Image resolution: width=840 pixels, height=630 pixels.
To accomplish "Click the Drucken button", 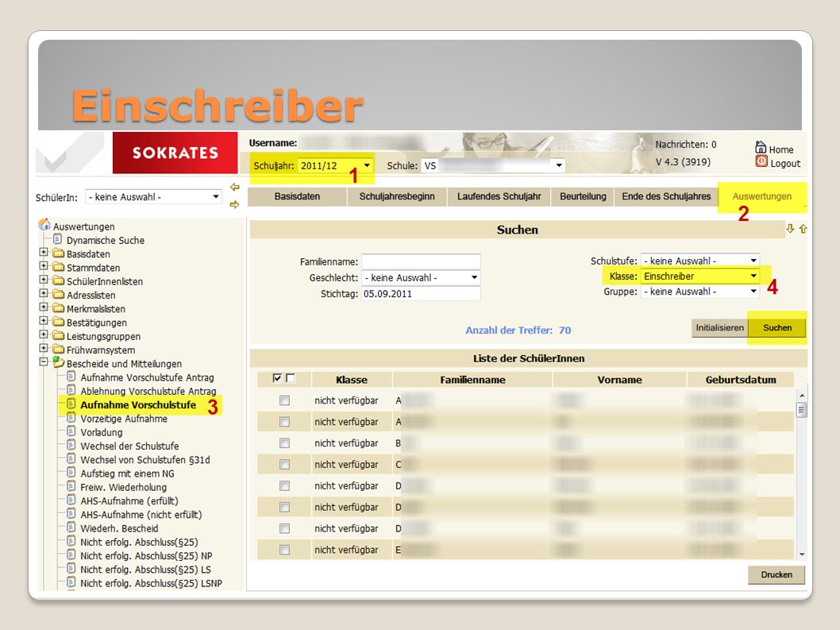I will coord(776,574).
